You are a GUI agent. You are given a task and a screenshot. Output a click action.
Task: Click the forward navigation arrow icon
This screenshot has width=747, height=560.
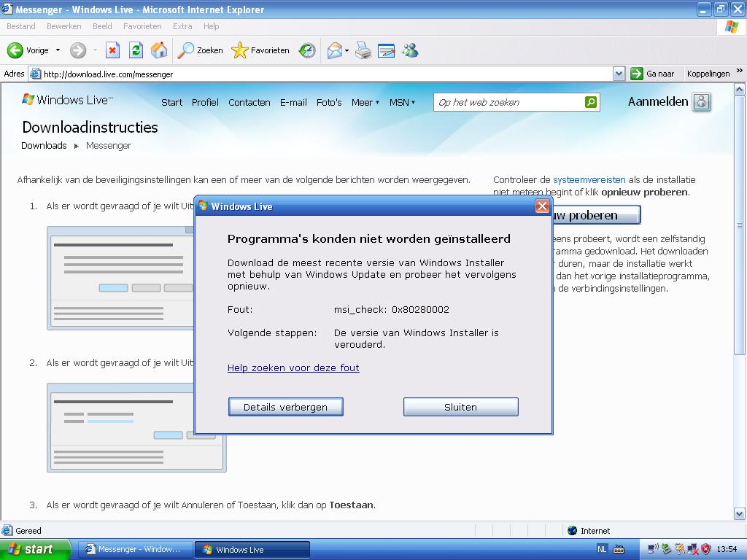(x=78, y=50)
